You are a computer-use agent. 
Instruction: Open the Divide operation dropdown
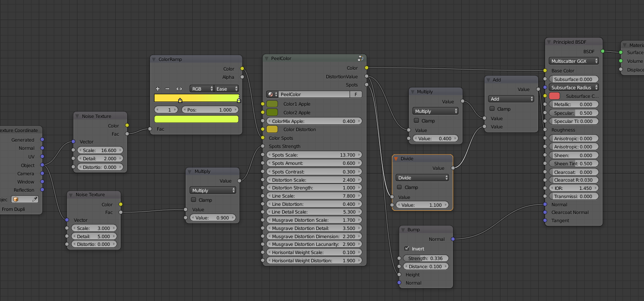[x=422, y=178]
